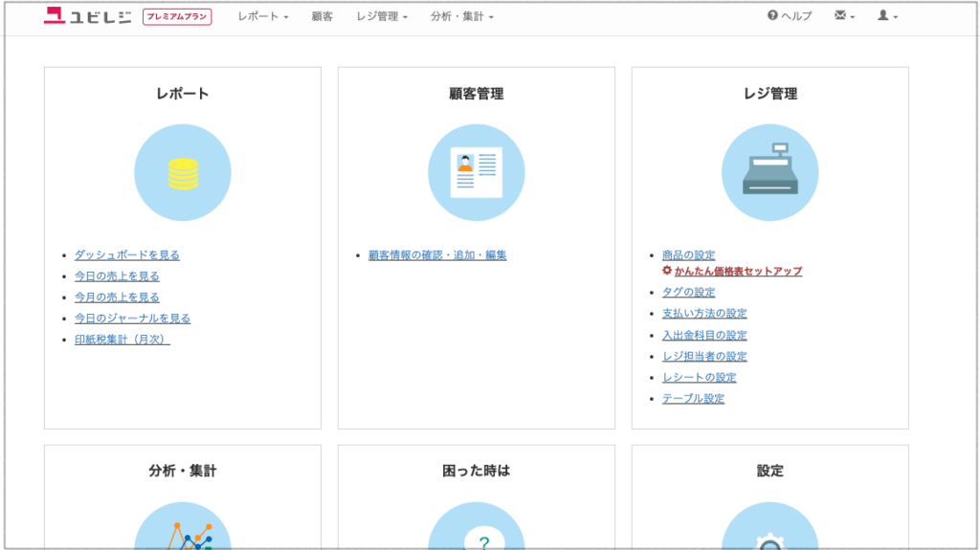Click the ユビレジ logo
980x550 pixels.
tap(87, 16)
